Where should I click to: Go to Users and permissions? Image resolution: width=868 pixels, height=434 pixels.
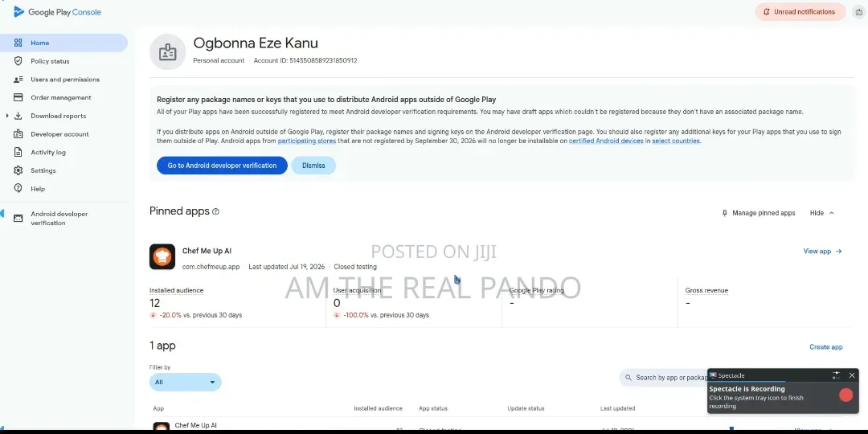(x=63, y=79)
